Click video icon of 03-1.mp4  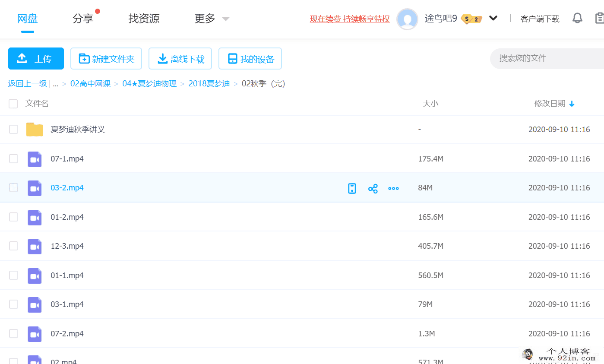click(35, 304)
